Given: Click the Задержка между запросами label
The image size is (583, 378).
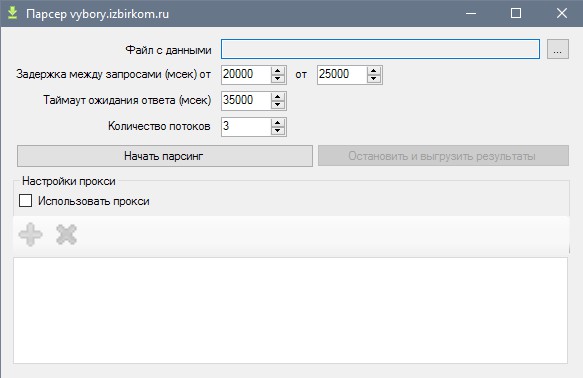Looking at the screenshot, I should [113, 74].
